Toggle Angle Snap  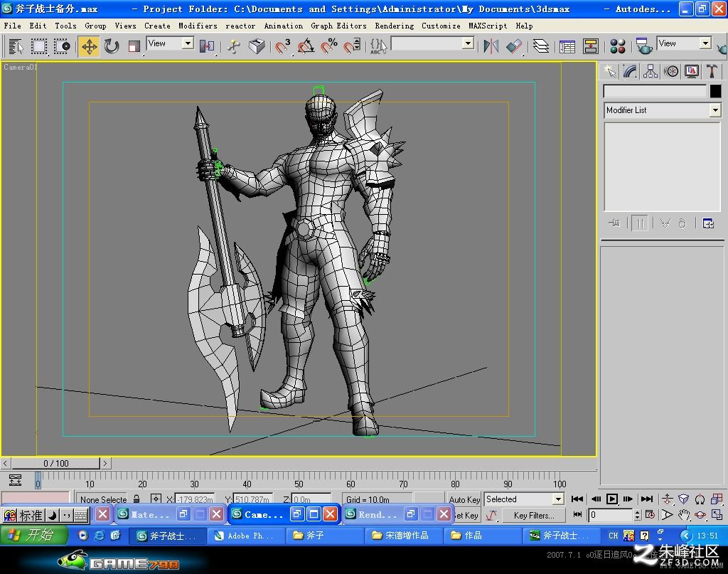306,46
